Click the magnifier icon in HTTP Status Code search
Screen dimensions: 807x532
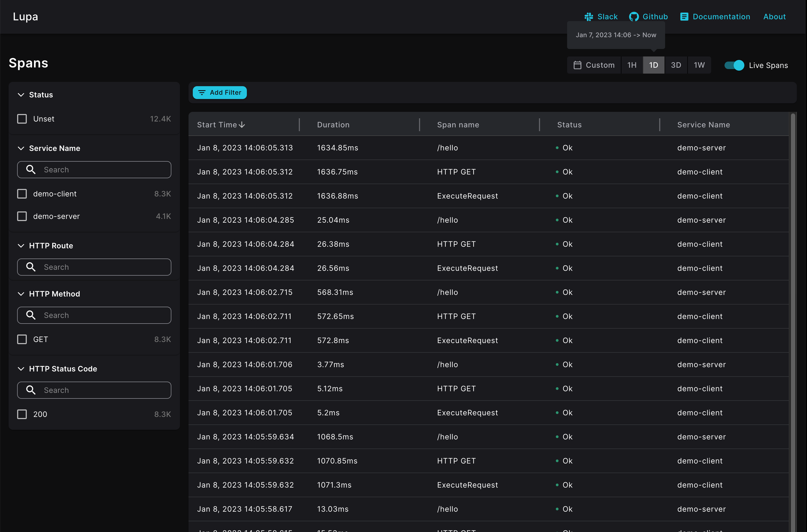[31, 390]
